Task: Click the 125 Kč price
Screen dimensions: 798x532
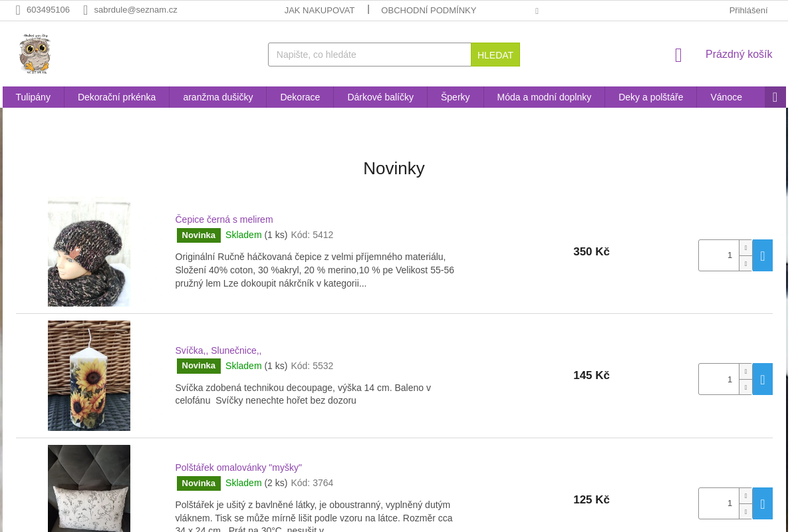Action: coord(591,500)
